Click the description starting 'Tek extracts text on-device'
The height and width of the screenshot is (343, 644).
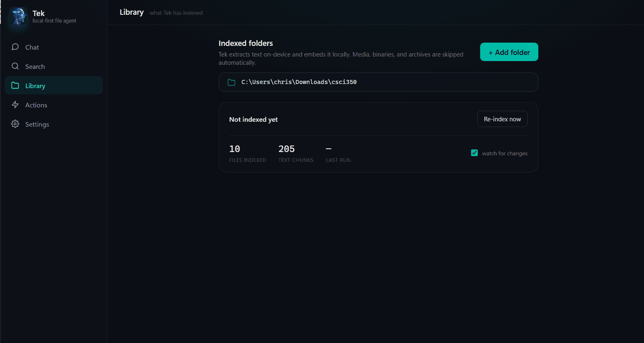click(x=341, y=59)
